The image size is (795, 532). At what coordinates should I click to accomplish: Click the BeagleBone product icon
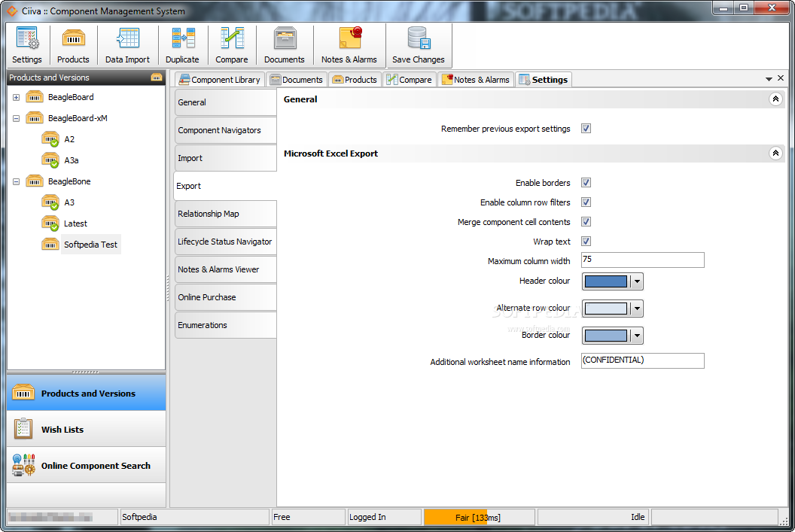click(35, 181)
